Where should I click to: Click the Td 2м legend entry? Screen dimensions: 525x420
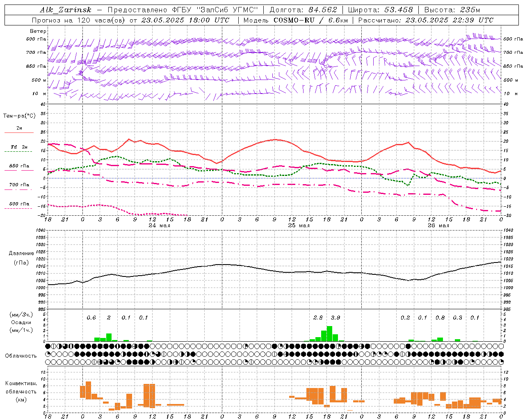(19, 147)
